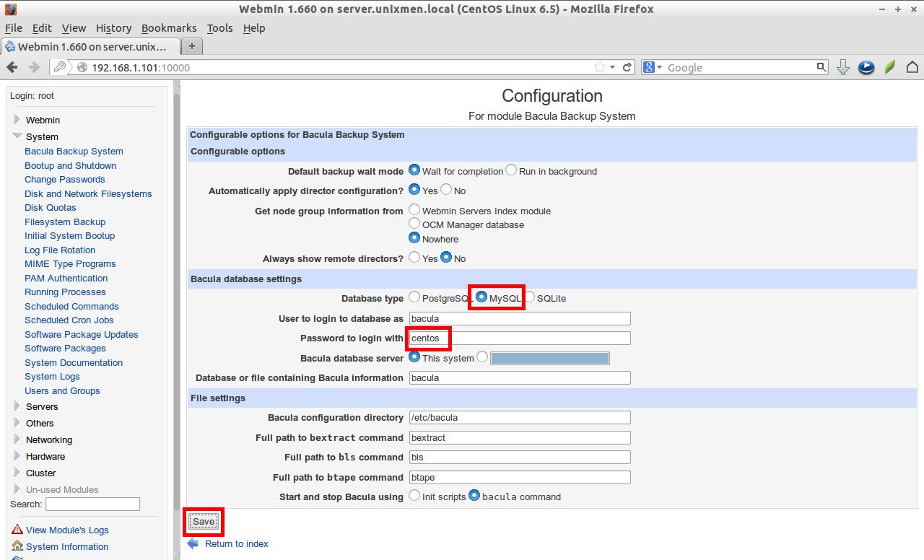The width and height of the screenshot is (924, 560).
Task: Select the Webmin 1.660 browser tab
Action: [x=89, y=46]
